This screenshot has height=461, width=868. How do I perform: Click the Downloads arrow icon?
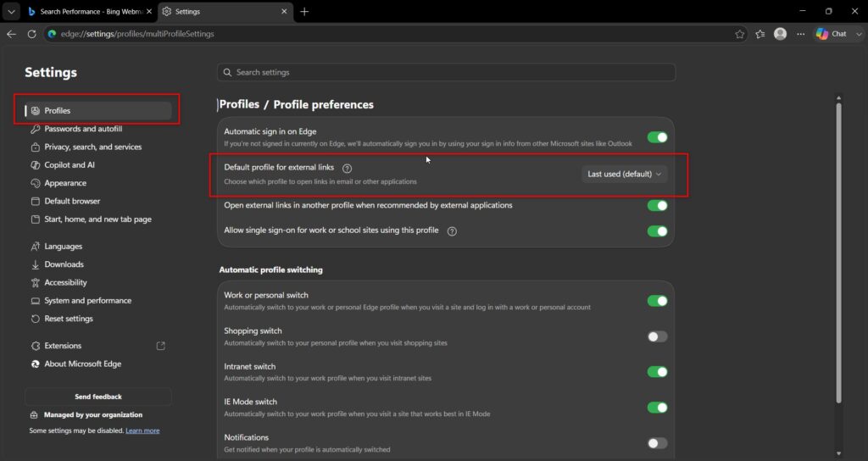pos(36,264)
